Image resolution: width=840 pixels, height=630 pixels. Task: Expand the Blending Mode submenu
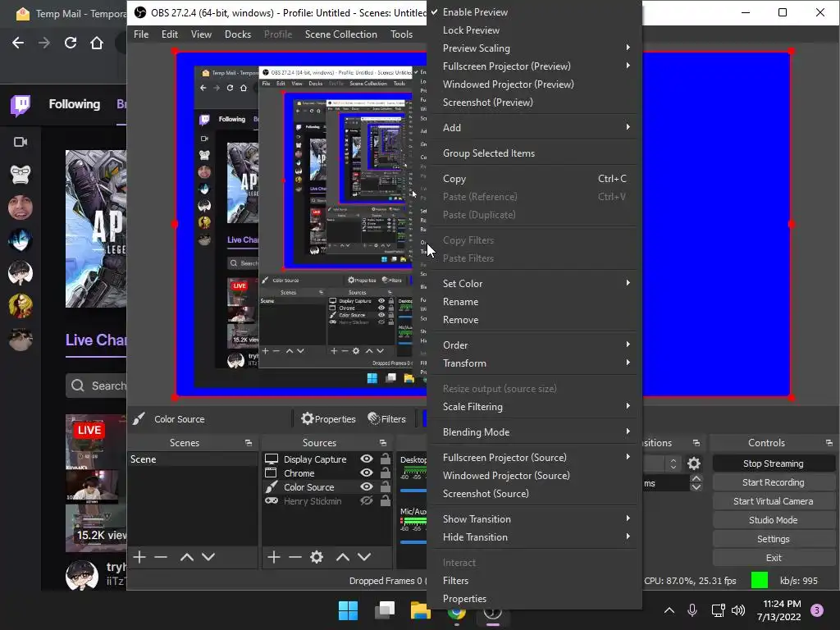coord(534,432)
